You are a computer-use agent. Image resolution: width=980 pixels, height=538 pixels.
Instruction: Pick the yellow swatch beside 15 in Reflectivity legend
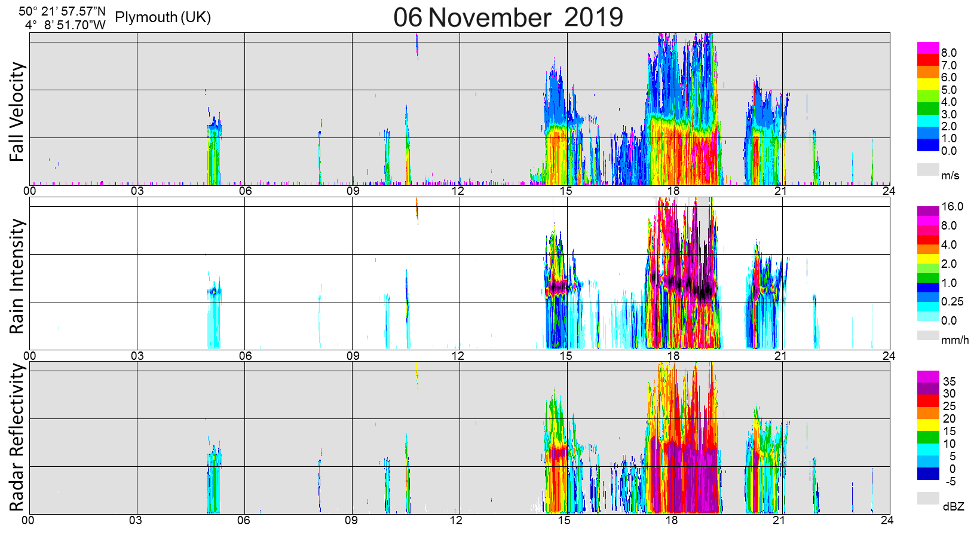(x=928, y=425)
